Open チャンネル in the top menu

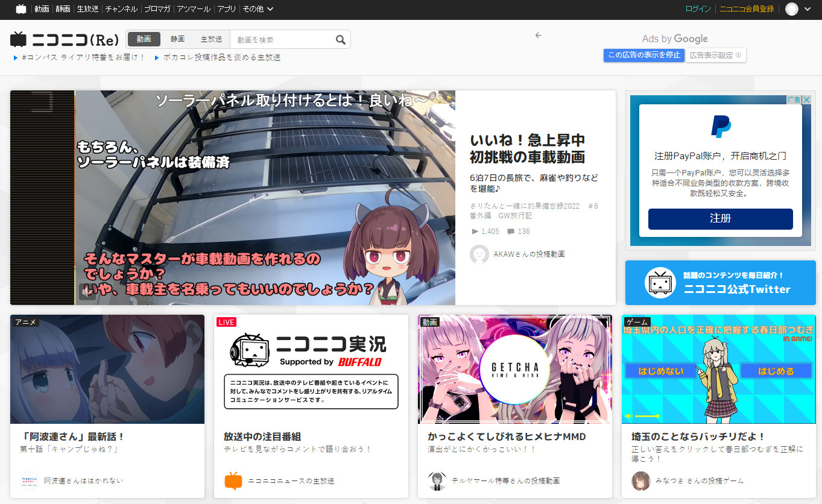point(121,9)
